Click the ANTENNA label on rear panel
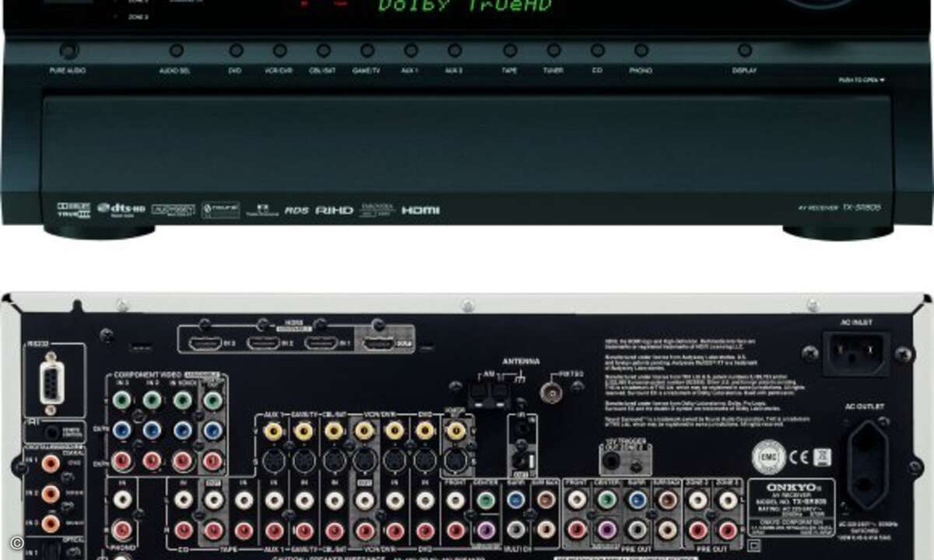This screenshot has width=934, height=560. (x=521, y=362)
